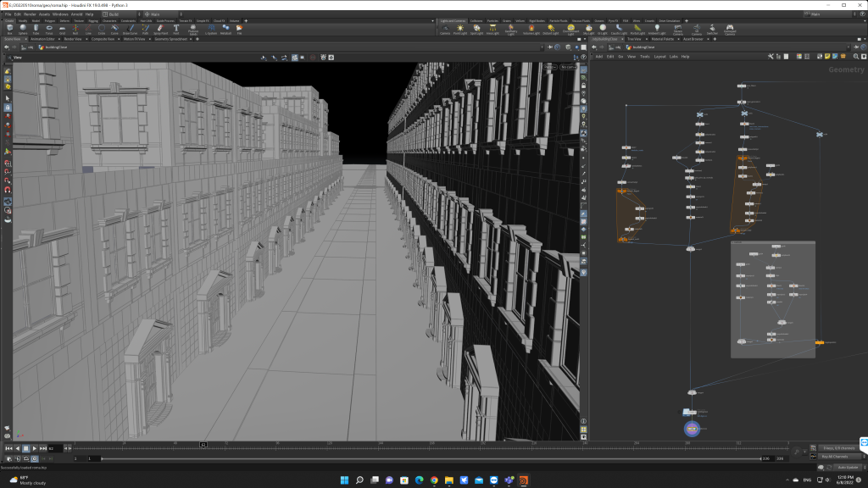Open the Render menu

pos(30,14)
